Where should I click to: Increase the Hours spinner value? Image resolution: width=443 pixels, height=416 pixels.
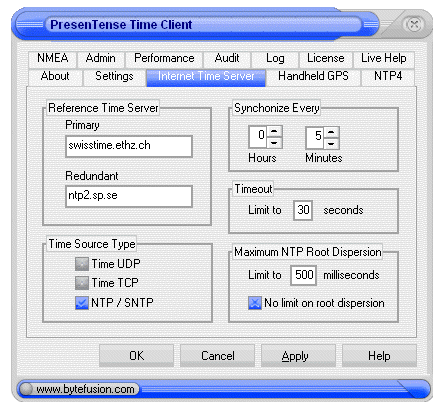pos(274,131)
